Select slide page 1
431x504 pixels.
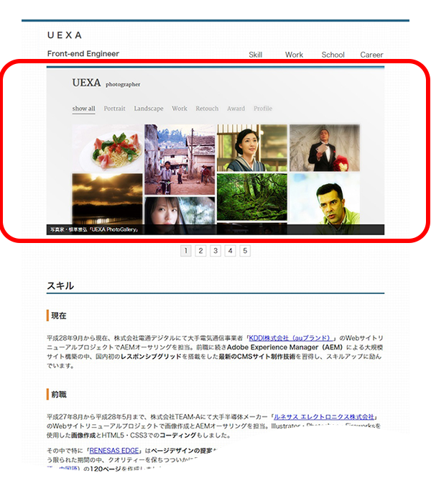186,251
